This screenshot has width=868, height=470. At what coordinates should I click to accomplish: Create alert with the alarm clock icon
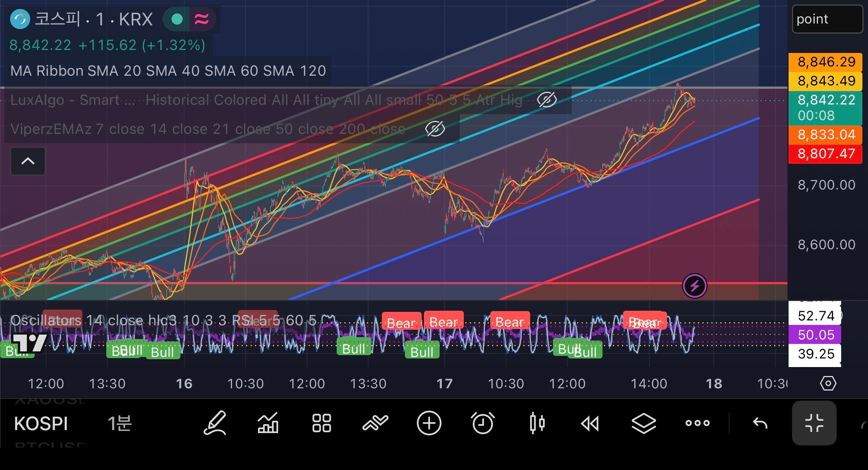482,423
